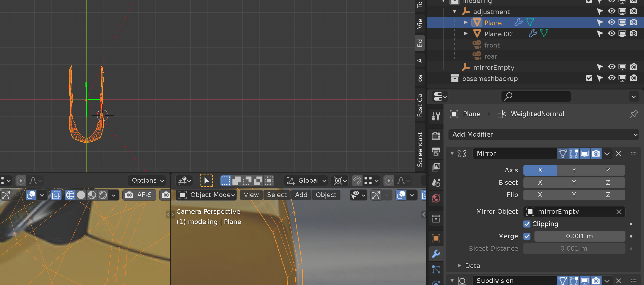
Task: Open the Scene properties tab
Action: coord(436,183)
